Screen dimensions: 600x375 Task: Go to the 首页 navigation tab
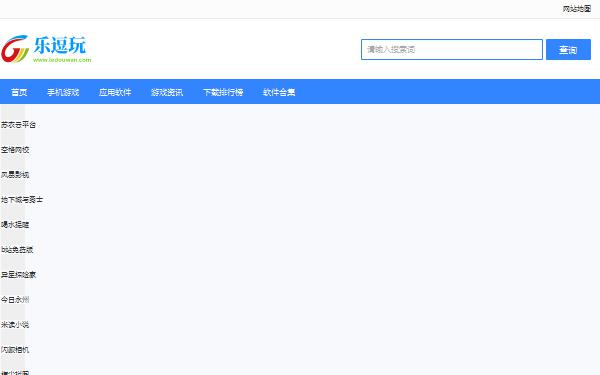point(19,92)
